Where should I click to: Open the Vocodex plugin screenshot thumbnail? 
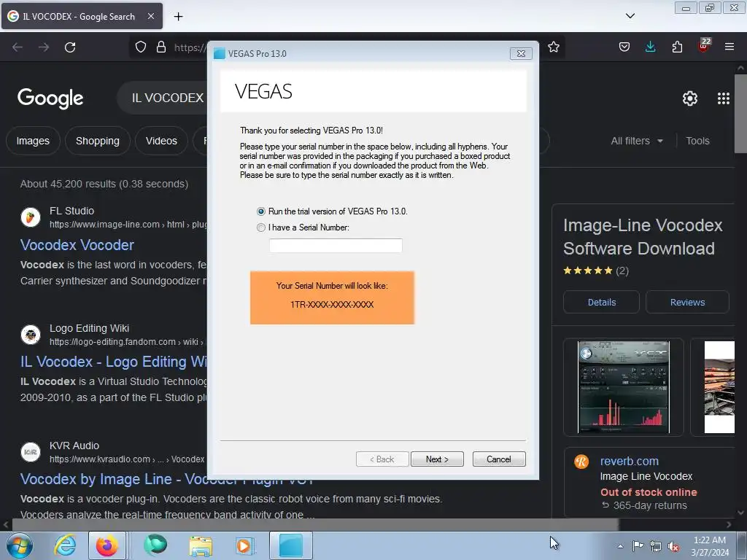(624, 387)
